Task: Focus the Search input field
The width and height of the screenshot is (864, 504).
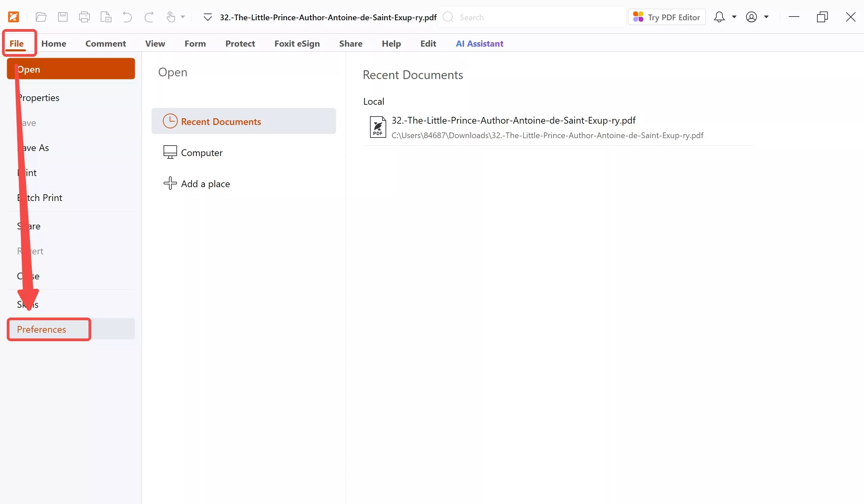Action: (x=532, y=17)
